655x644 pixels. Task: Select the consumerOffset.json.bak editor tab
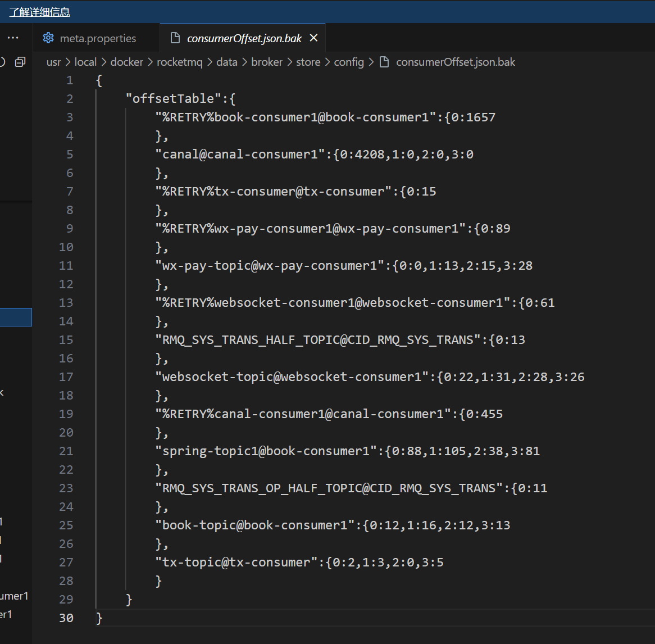pos(244,38)
